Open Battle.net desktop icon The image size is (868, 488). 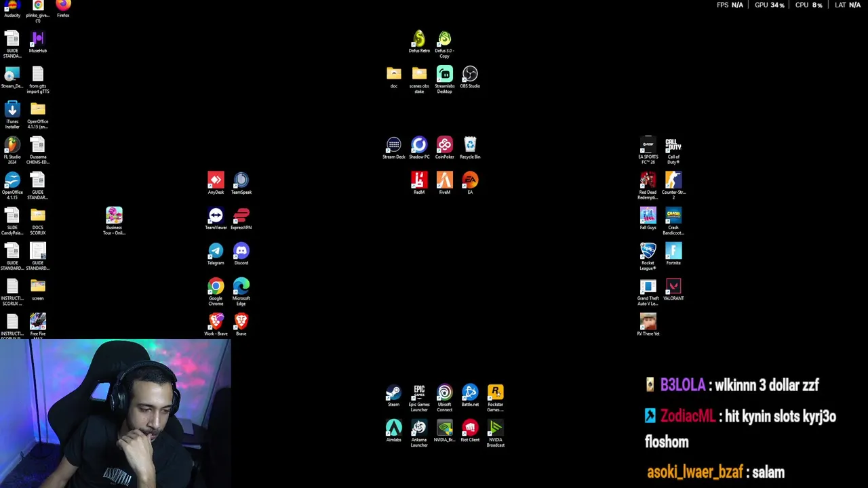(470, 395)
